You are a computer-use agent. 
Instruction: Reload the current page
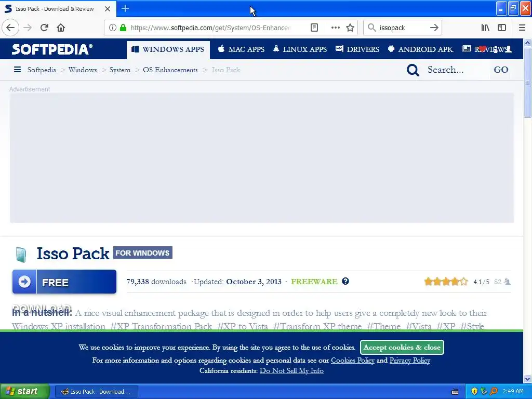(x=44, y=28)
